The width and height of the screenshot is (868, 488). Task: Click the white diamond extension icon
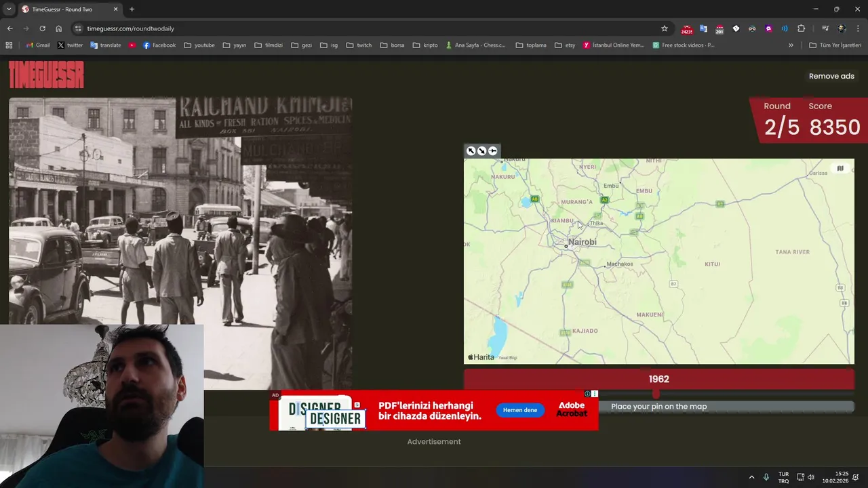[736, 28]
